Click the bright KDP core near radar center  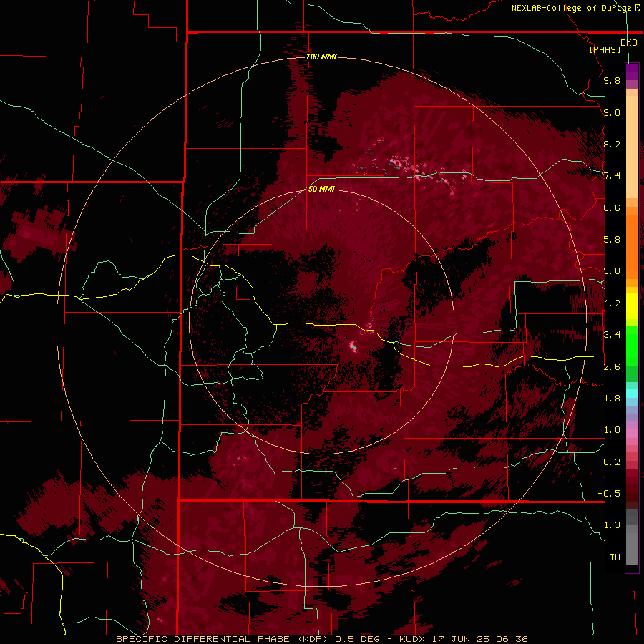click(x=353, y=346)
